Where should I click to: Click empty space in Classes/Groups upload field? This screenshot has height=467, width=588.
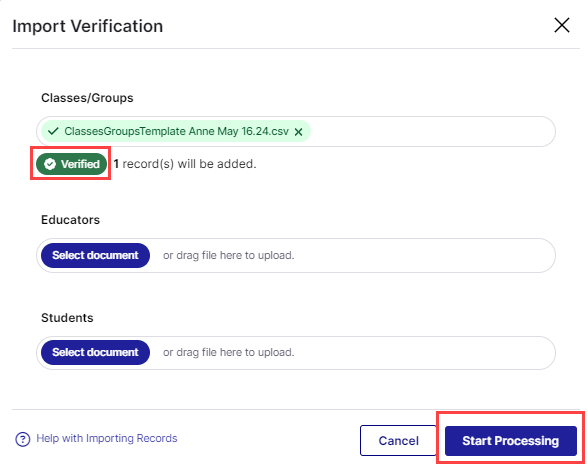point(431,131)
